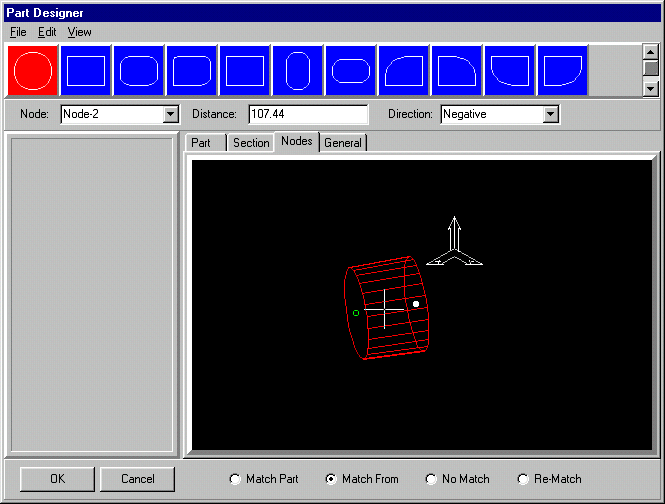Select the No Match radio button
This screenshot has height=504, width=665.
432,479
